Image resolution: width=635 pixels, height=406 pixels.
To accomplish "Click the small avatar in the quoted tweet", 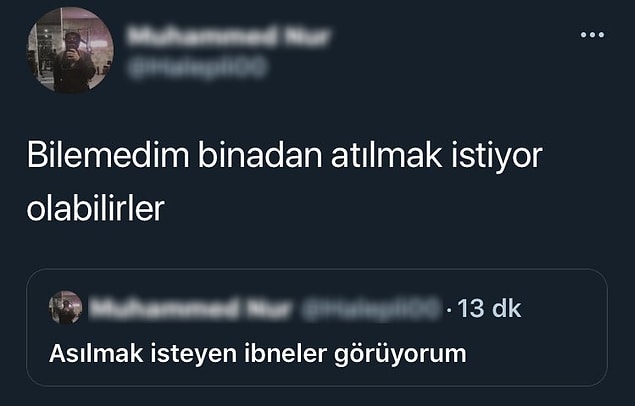I will (x=65, y=307).
